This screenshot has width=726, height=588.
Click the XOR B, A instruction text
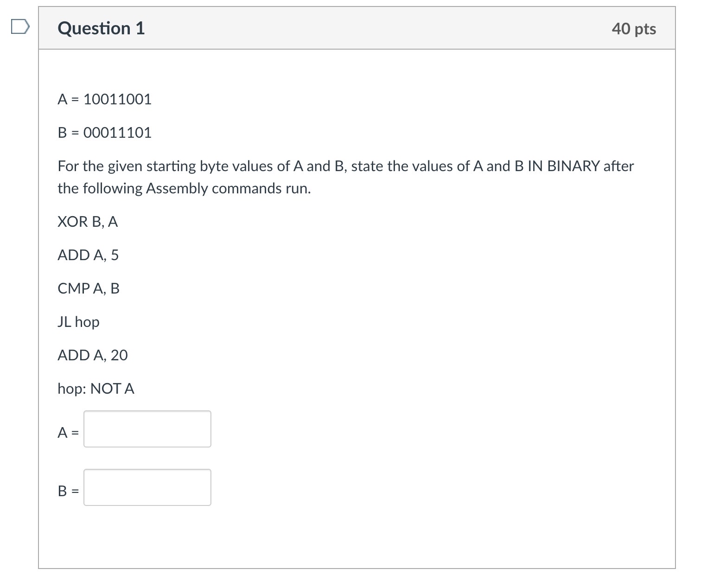tap(87, 222)
